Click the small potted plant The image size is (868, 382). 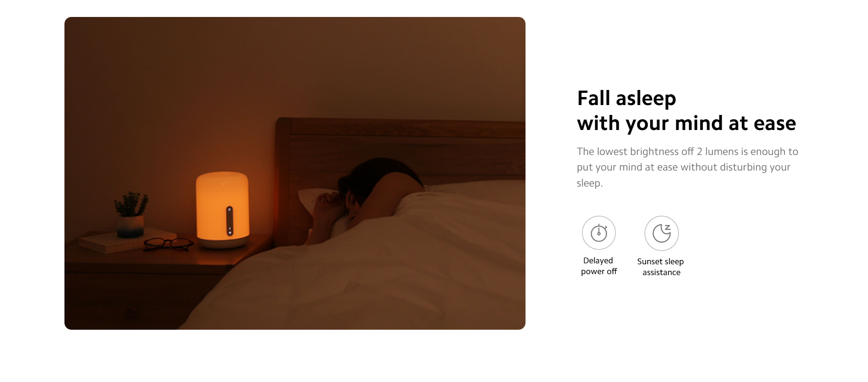[130, 214]
